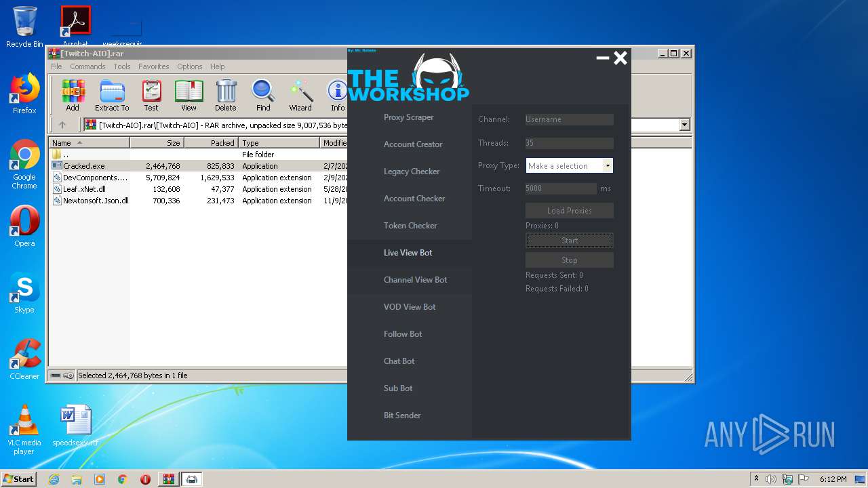This screenshot has height=488, width=868.
Task: Open speedsexy.rtf document on desktop
Action: coord(75,426)
